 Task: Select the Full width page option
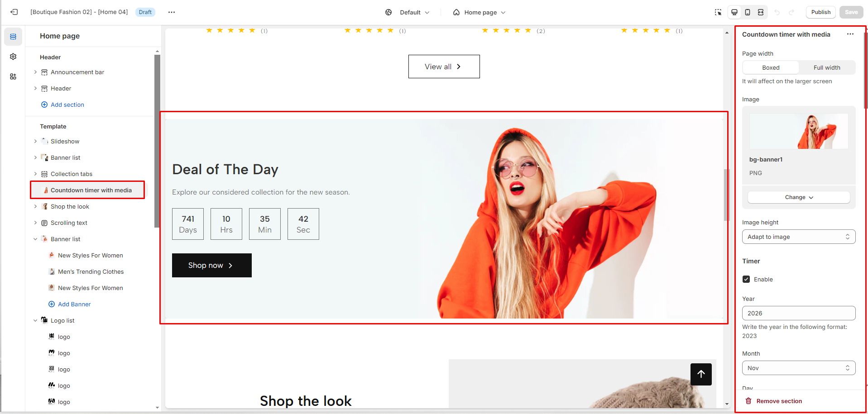(x=827, y=67)
